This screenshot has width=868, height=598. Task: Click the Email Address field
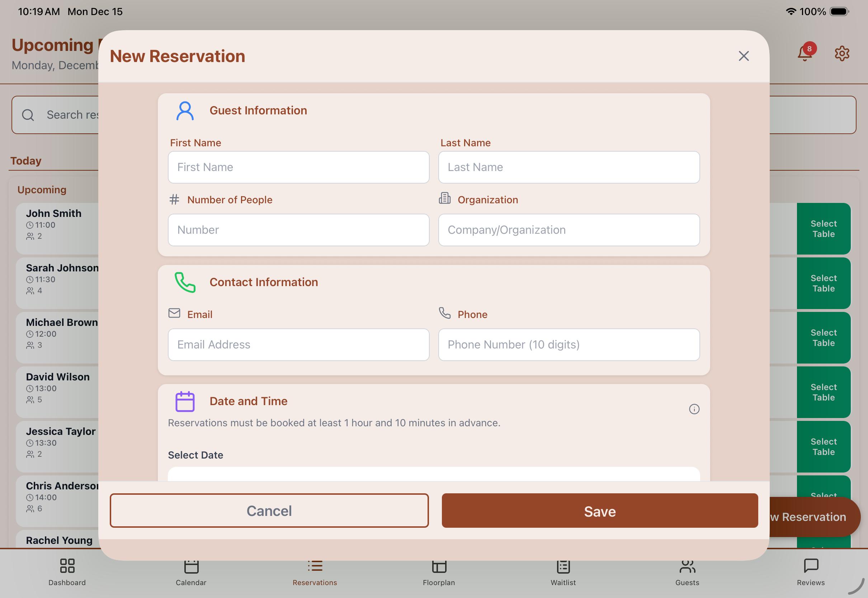coord(298,344)
